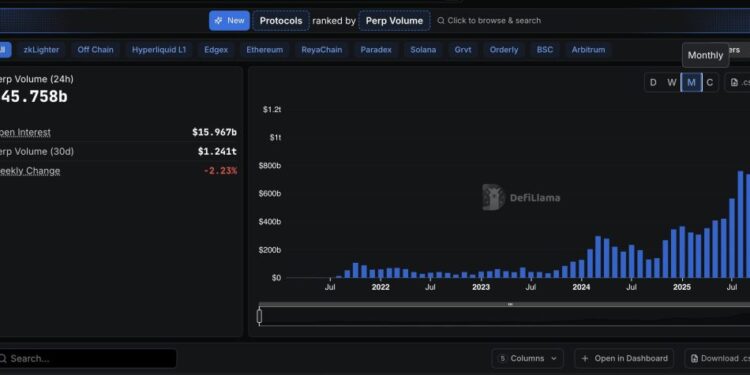750x375 pixels.
Task: Open the Perp Volume ranking selector
Action: coord(394,21)
